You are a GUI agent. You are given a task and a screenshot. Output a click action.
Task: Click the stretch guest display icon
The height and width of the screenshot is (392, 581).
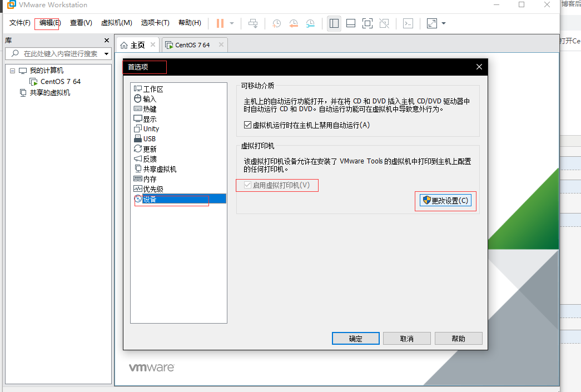tap(432, 23)
